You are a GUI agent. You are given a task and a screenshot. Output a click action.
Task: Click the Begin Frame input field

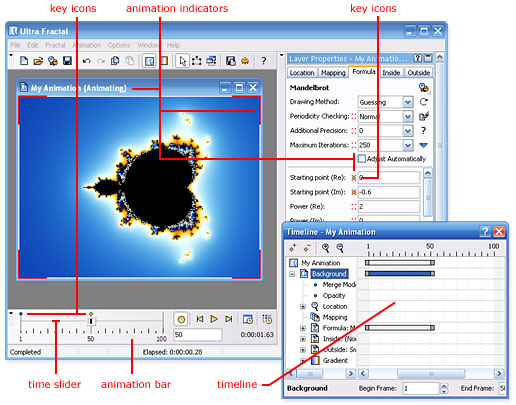(421, 388)
